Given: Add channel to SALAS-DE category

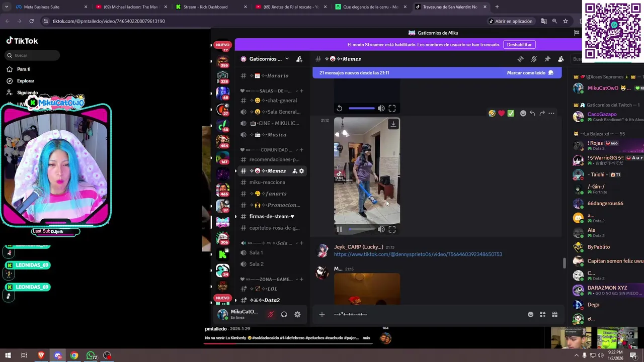Looking at the screenshot, I should [x=301, y=91].
